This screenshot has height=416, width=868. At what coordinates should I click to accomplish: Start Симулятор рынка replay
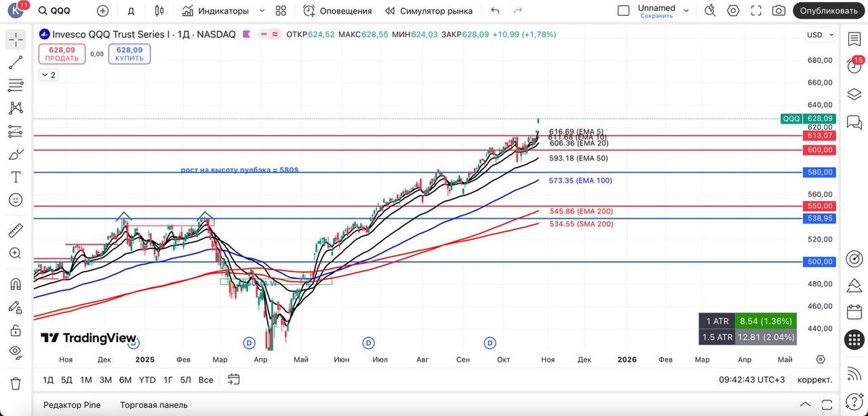pos(429,11)
